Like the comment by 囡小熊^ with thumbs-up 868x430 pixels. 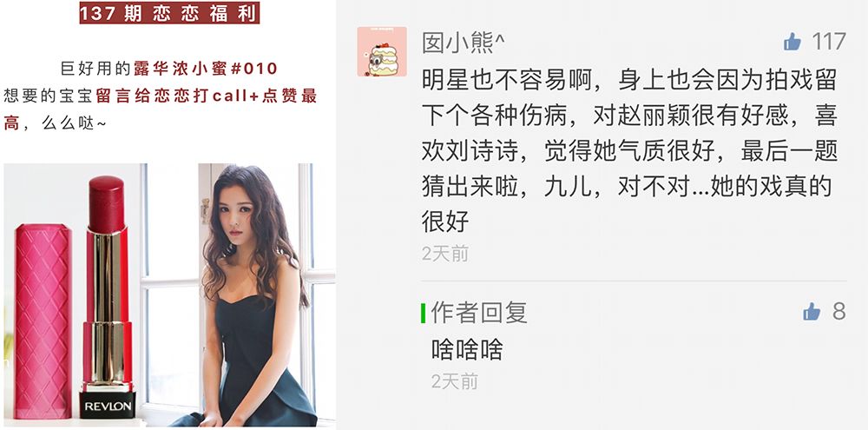792,42
